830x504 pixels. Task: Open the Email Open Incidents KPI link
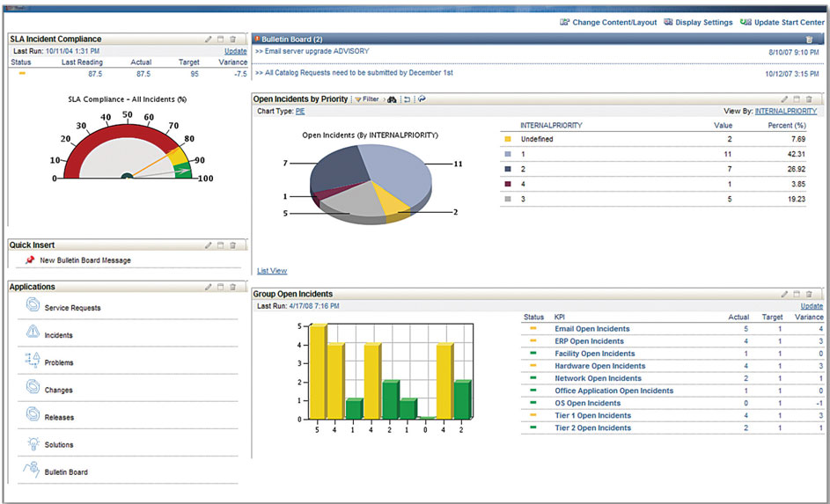coord(591,329)
